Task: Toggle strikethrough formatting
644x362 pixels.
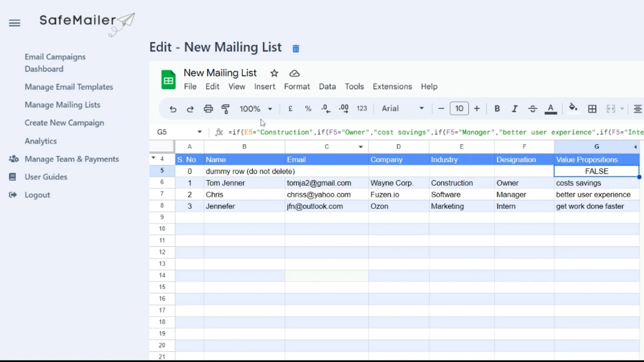Action: [532, 109]
